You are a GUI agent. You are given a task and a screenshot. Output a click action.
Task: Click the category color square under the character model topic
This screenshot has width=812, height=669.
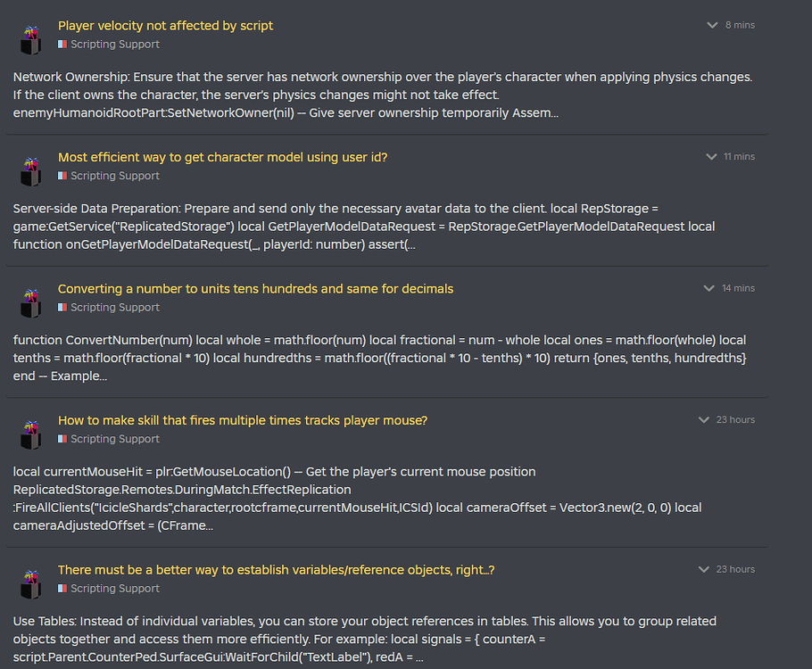[x=62, y=175]
